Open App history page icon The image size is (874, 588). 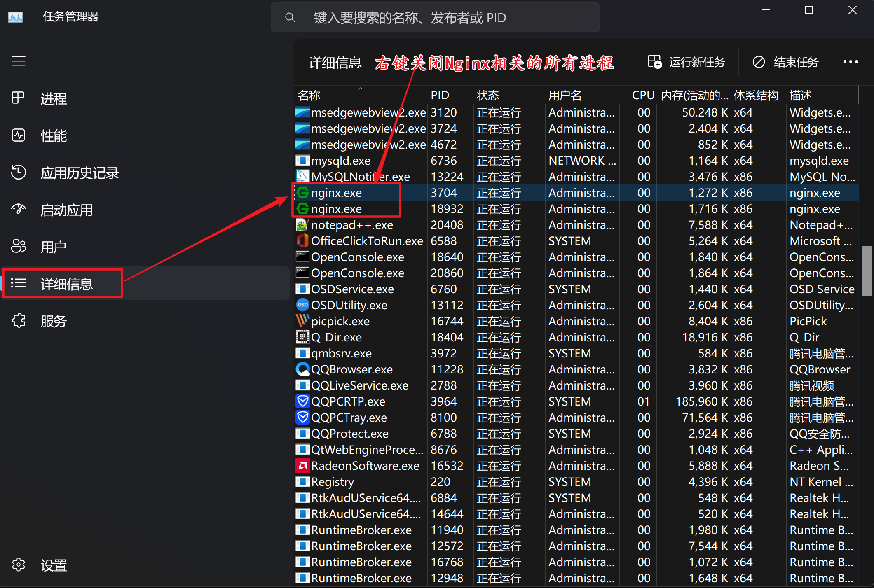tap(19, 172)
